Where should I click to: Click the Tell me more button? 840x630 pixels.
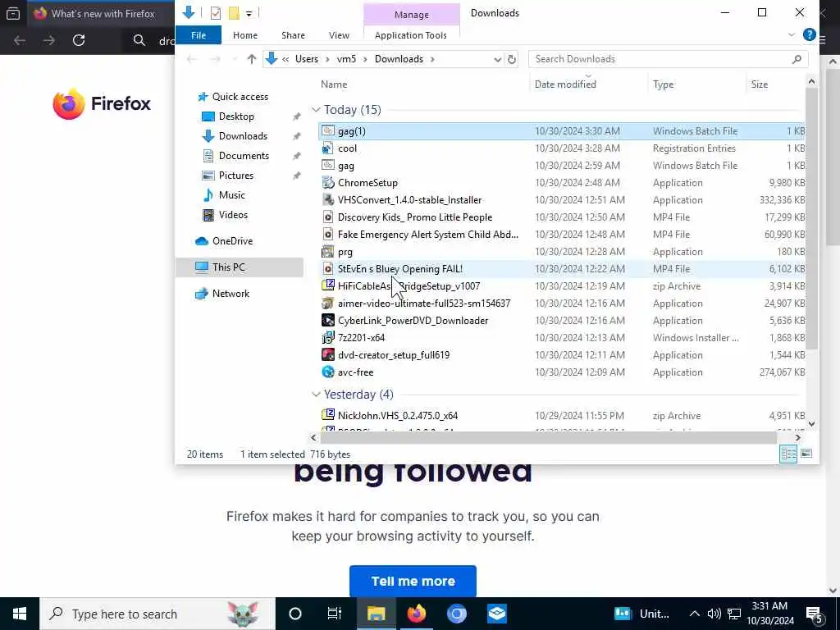413,582
